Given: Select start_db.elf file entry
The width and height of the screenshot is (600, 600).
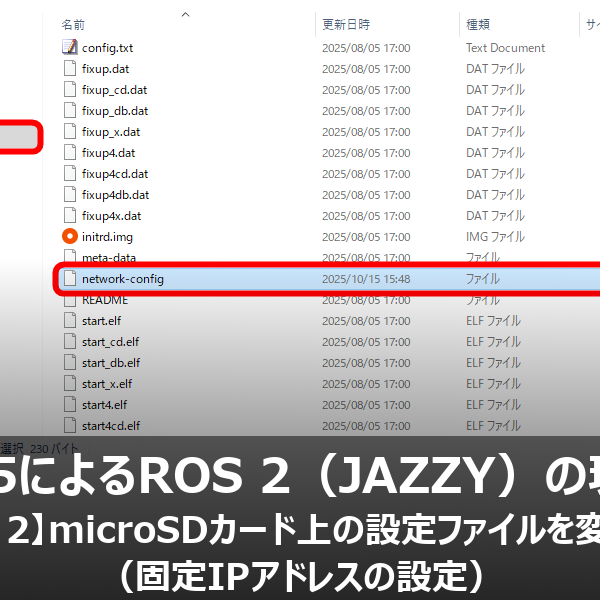Looking at the screenshot, I should pyautogui.click(x=110, y=363).
